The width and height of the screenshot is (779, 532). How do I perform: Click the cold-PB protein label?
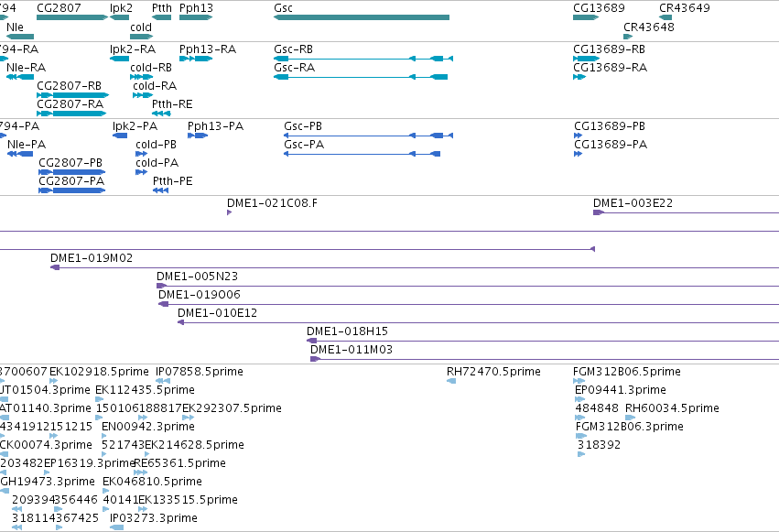point(156,145)
